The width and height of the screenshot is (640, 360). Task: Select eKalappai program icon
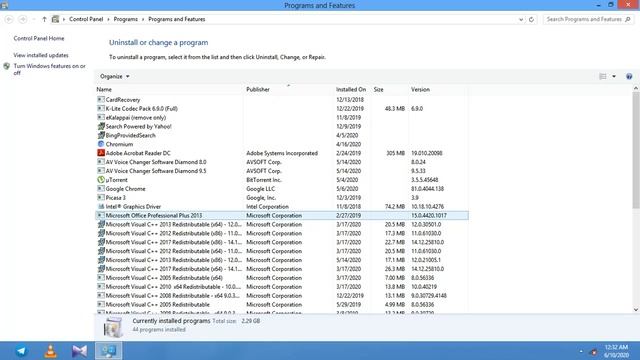[x=101, y=118]
